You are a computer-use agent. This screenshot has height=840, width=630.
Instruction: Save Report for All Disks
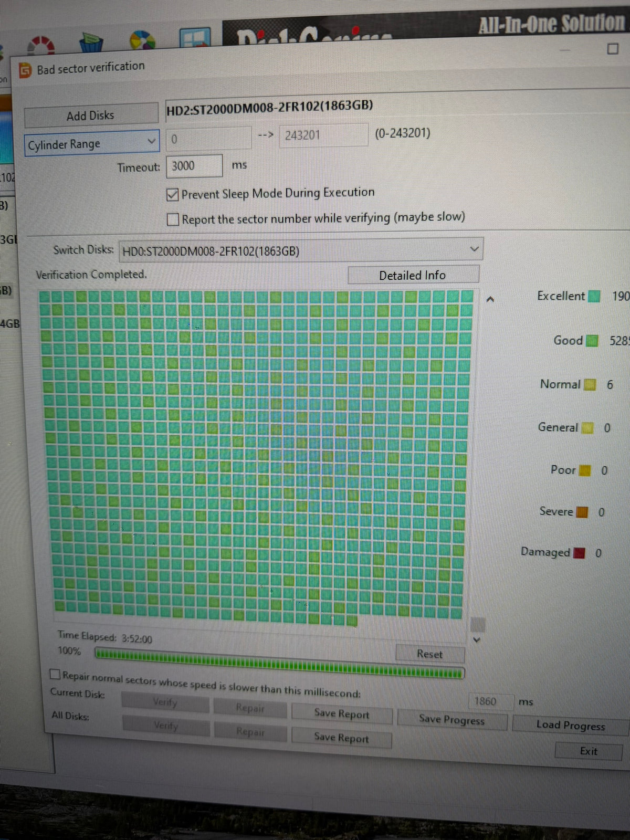point(342,738)
